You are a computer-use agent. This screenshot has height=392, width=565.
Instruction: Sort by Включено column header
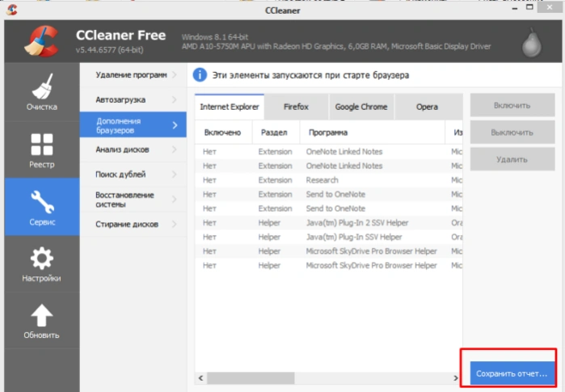(223, 133)
